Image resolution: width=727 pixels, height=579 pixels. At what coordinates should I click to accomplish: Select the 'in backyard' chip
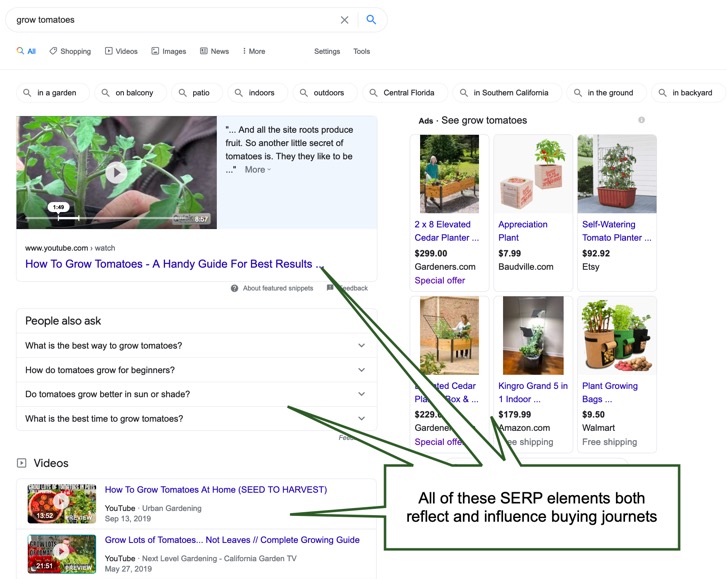tap(688, 93)
